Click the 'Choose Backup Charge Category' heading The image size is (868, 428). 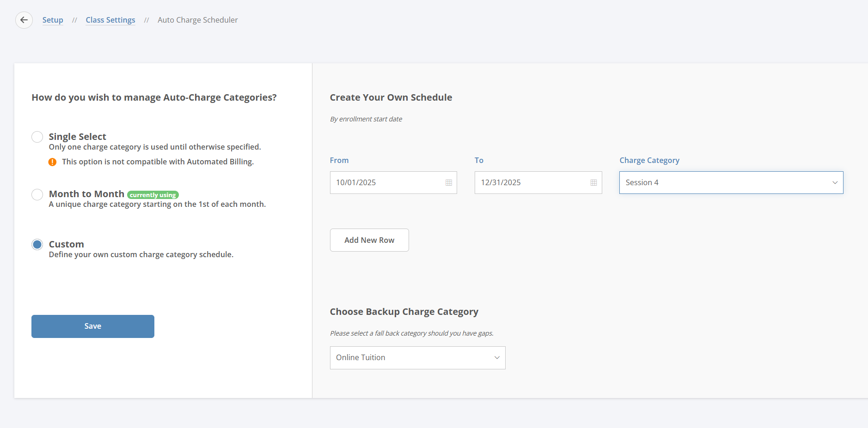[x=404, y=312]
